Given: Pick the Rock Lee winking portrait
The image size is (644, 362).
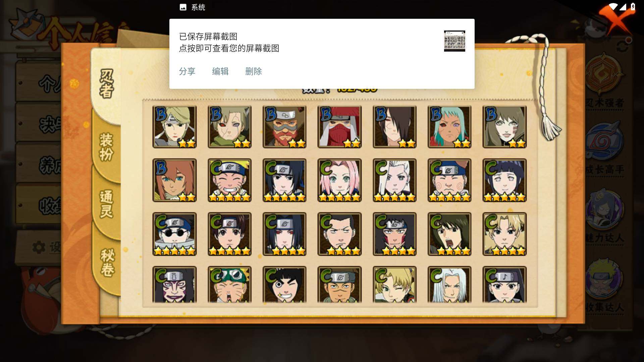Looking at the screenshot, I should [x=284, y=285].
